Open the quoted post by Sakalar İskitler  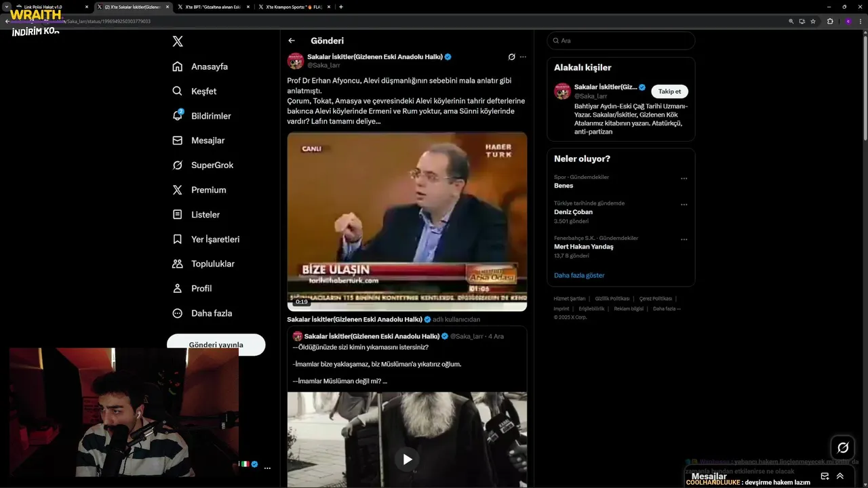click(407, 407)
